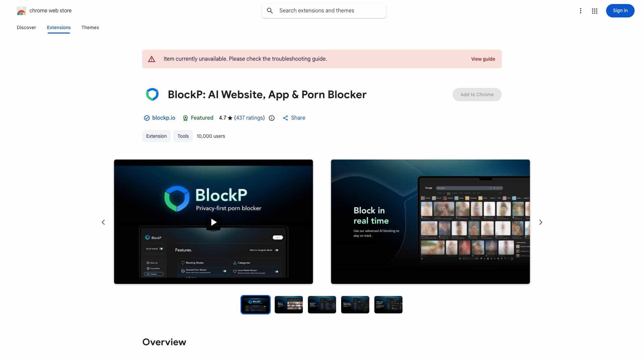644x362 pixels.
Task: Click the '10,000 users' text
Action: (x=211, y=136)
